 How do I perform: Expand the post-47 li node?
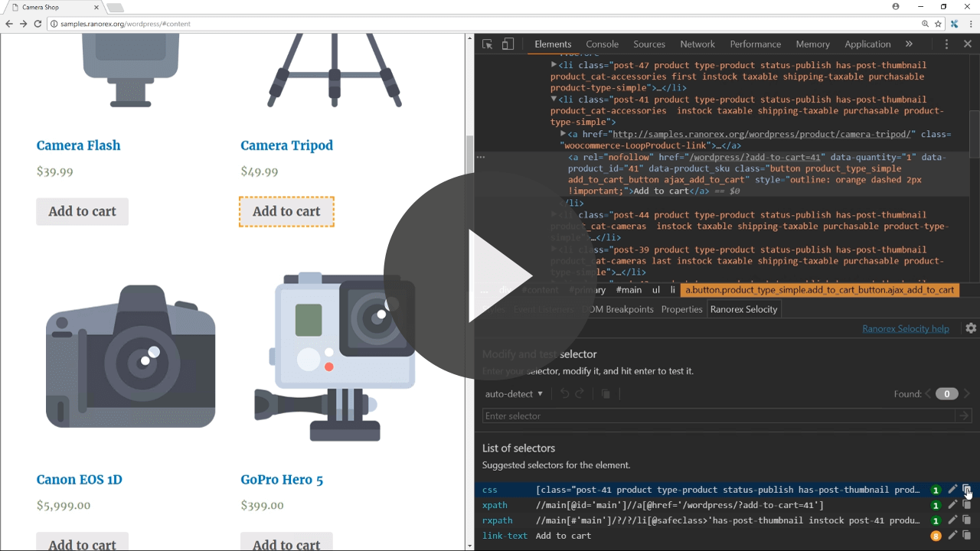554,65
